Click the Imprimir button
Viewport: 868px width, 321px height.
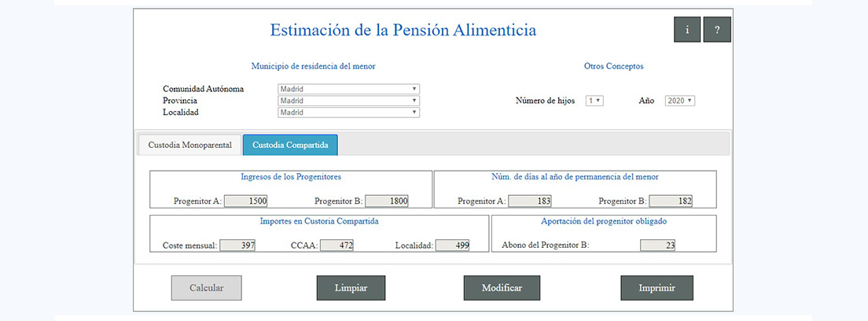[657, 288]
